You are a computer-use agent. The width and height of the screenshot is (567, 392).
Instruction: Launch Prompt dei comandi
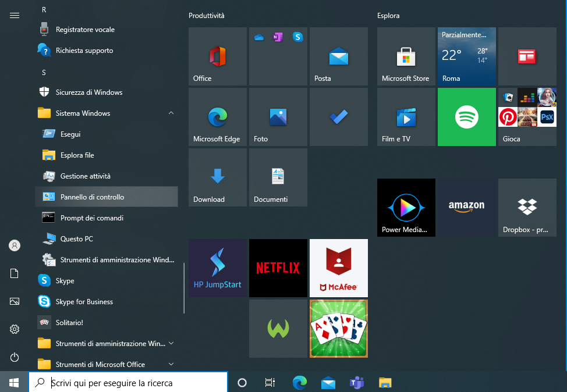[107, 218]
